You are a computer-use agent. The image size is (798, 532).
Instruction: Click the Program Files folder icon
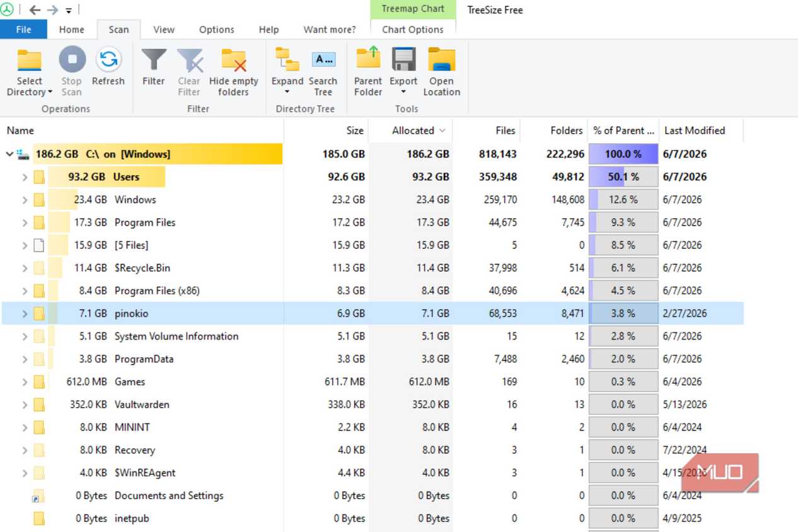coord(39,223)
